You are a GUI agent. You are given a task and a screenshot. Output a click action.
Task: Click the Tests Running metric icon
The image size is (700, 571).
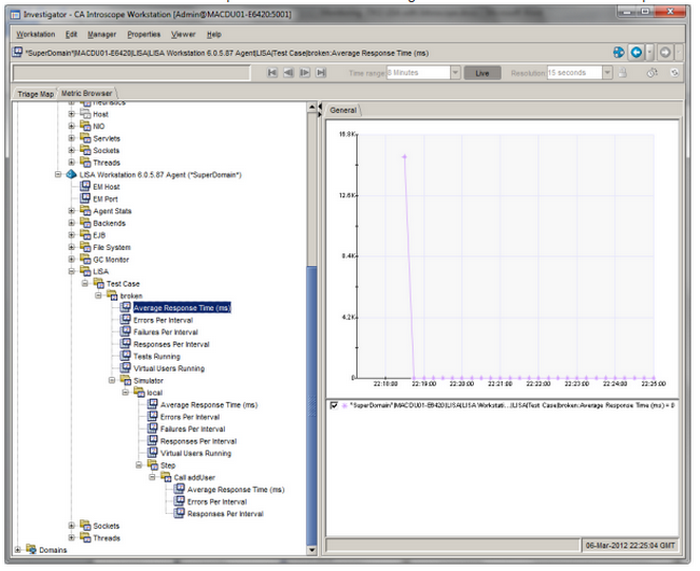125,355
